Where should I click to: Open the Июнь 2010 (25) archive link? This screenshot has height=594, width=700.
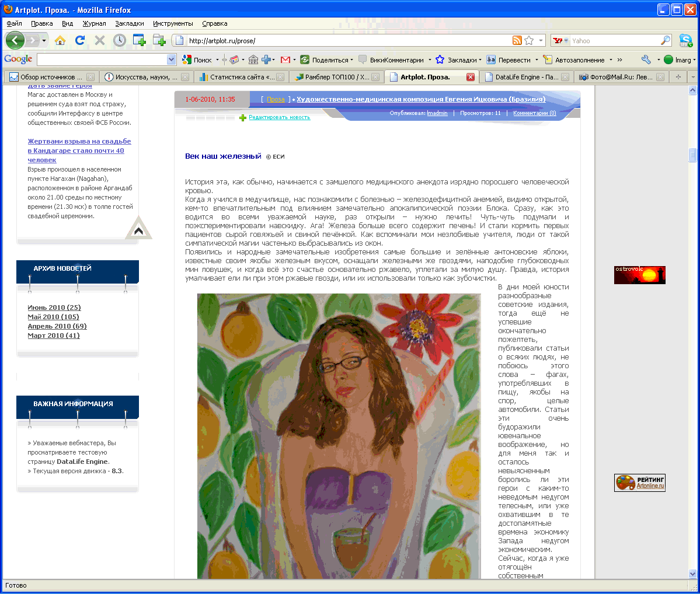click(x=54, y=308)
